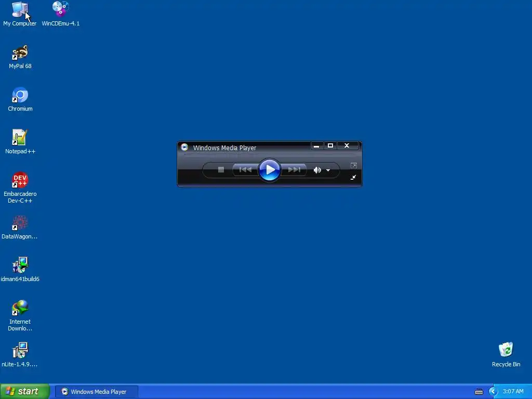
Task: Maximize the Windows Media Player window
Action: [330, 146]
